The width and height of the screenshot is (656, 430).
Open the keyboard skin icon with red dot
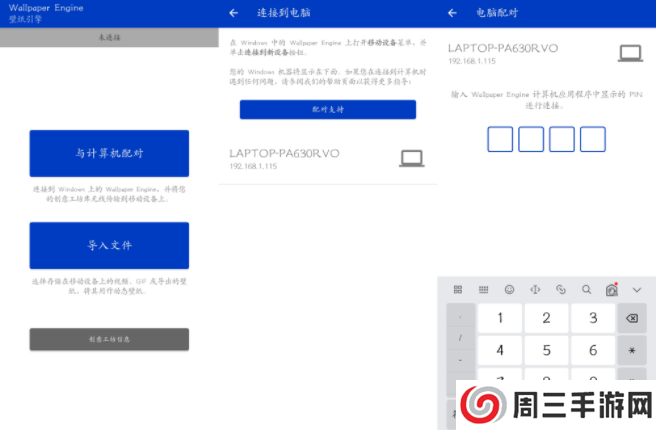pyautogui.click(x=611, y=289)
